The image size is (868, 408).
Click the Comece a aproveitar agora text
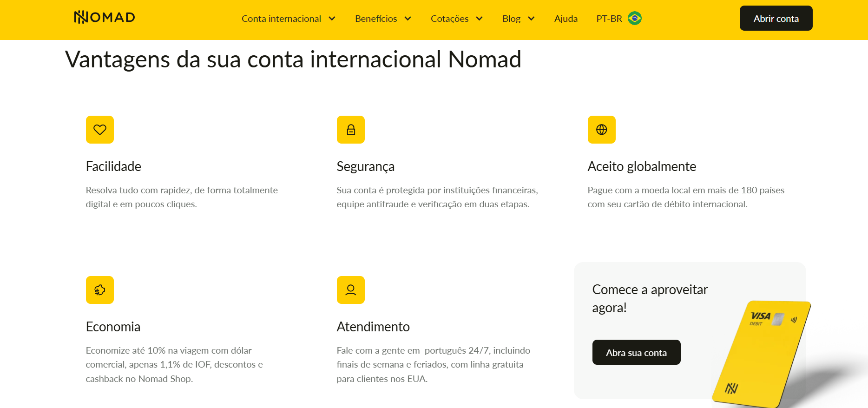pyautogui.click(x=650, y=298)
